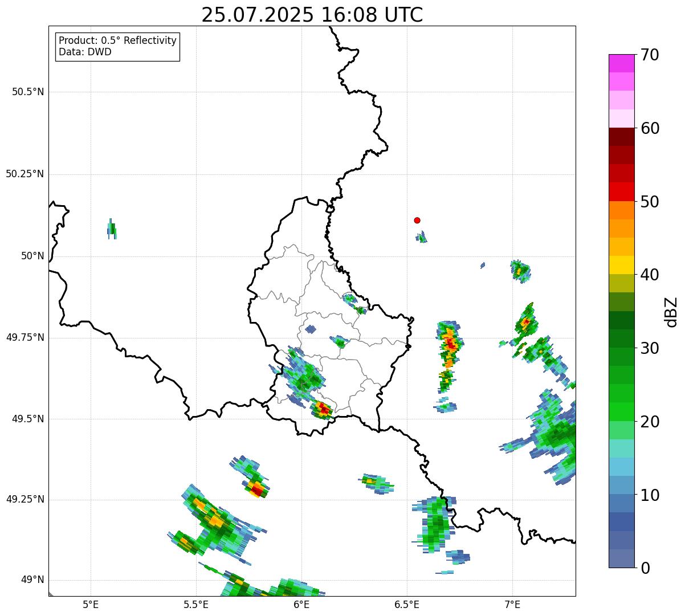
Task: Click the '5.5°E' longitude label
Action: pyautogui.click(x=196, y=604)
